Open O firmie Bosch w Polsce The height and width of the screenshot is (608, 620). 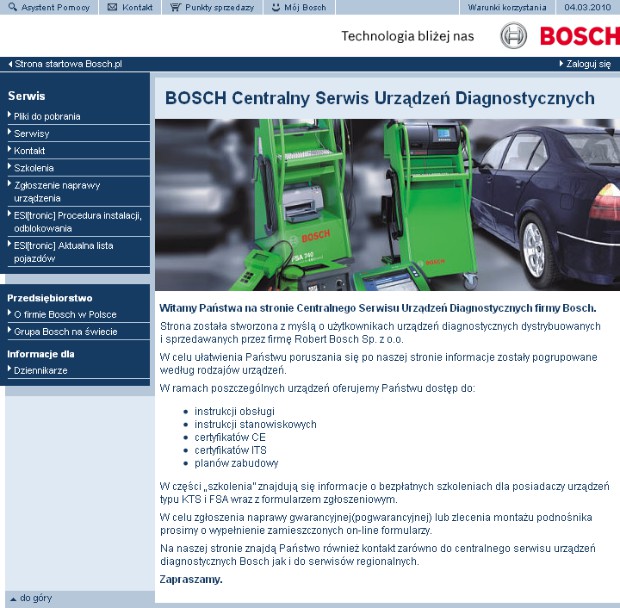click(x=65, y=314)
